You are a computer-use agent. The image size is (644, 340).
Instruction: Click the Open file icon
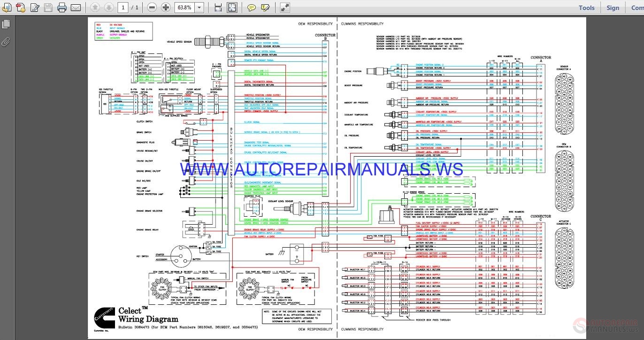pos(7,8)
